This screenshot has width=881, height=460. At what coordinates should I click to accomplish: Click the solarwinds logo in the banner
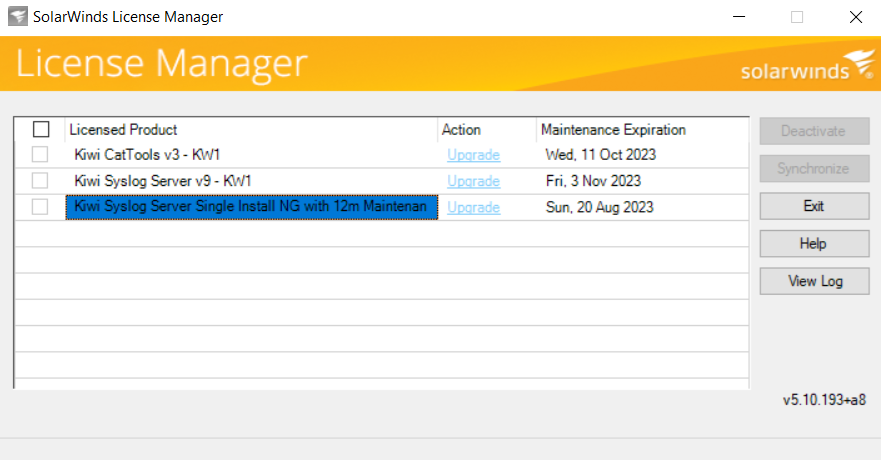pyautogui.click(x=808, y=65)
